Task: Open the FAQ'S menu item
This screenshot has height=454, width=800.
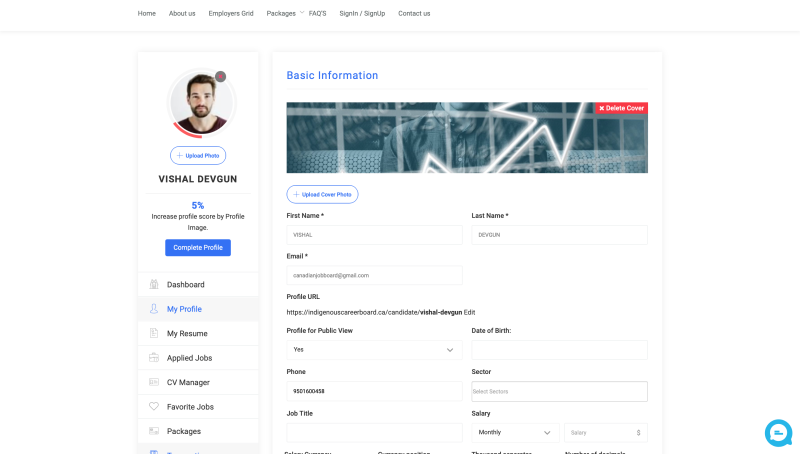Action: coord(318,13)
